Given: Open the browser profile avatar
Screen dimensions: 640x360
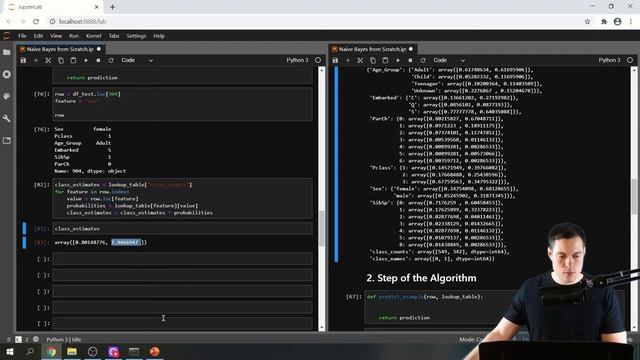Looking at the screenshot, I should (618, 22).
